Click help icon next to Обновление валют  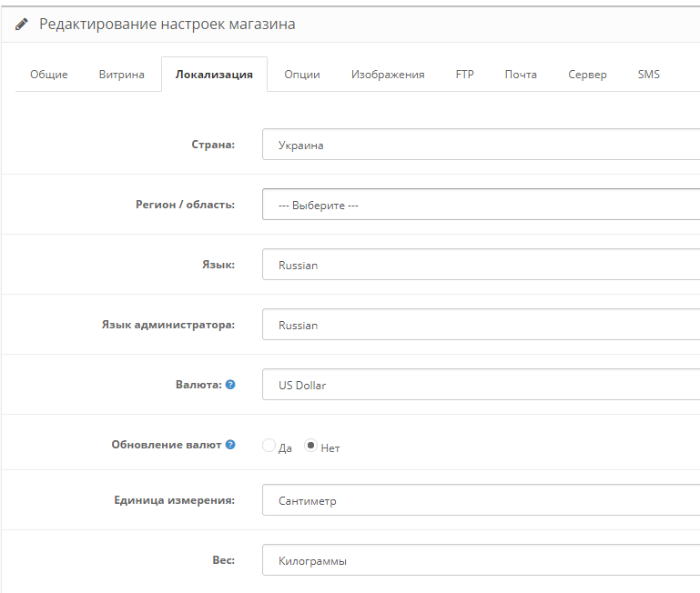pos(230,445)
